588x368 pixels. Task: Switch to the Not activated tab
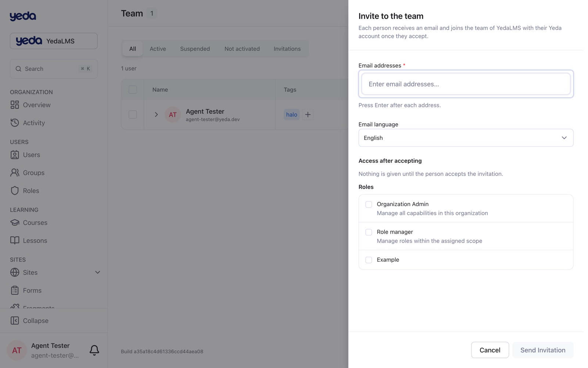[242, 49]
